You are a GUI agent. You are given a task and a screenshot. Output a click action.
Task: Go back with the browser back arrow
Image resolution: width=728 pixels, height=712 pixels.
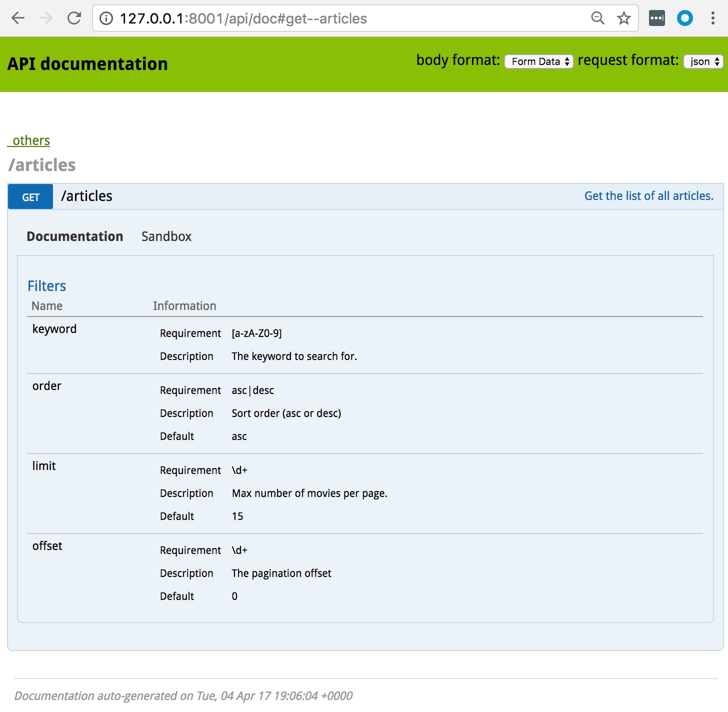(x=18, y=18)
